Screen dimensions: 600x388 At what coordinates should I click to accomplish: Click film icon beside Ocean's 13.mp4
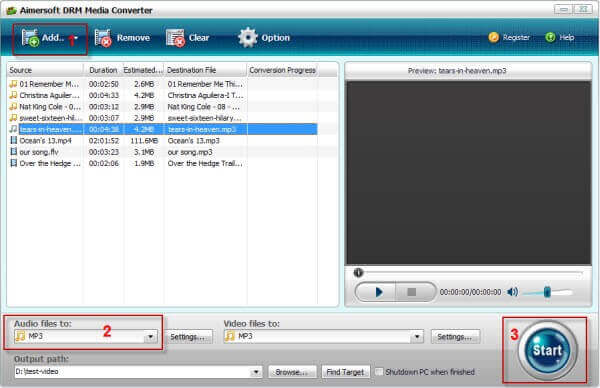click(13, 140)
